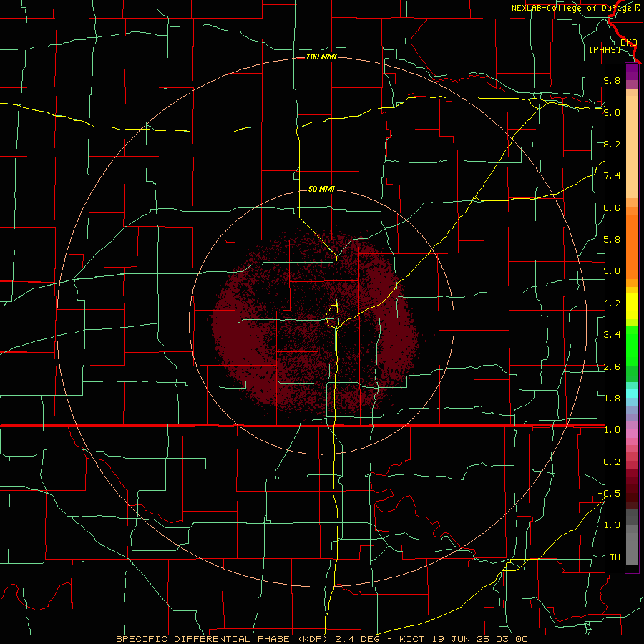Click the 1.8 color scale value

(x=612, y=399)
